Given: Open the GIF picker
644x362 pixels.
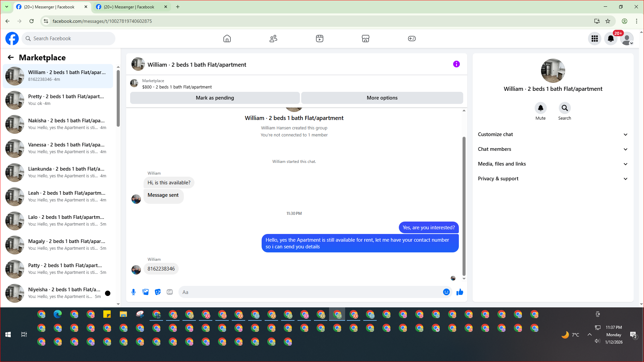Looking at the screenshot, I should 170,292.
